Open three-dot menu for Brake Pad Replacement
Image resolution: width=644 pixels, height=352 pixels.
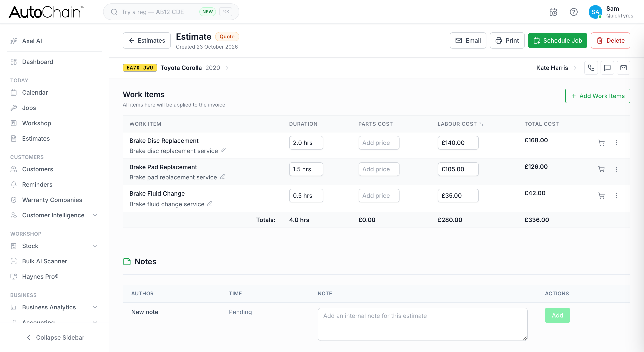pyautogui.click(x=617, y=169)
